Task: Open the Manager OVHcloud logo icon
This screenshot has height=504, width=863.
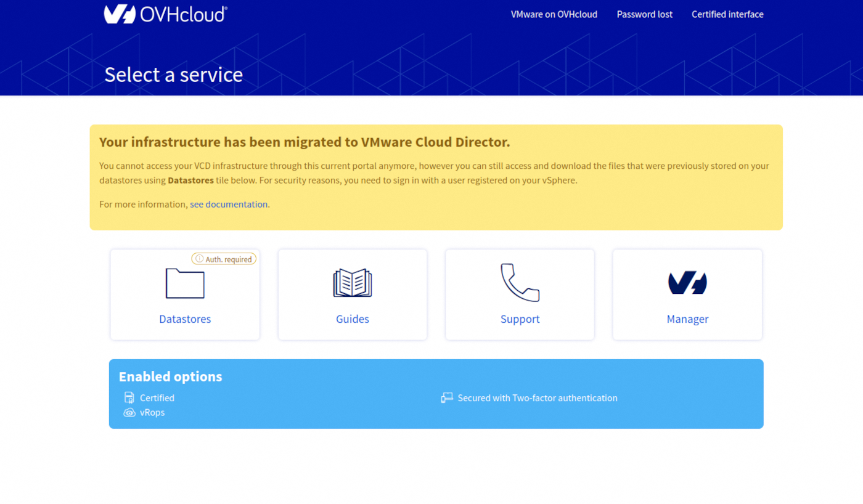Action: pyautogui.click(x=687, y=283)
